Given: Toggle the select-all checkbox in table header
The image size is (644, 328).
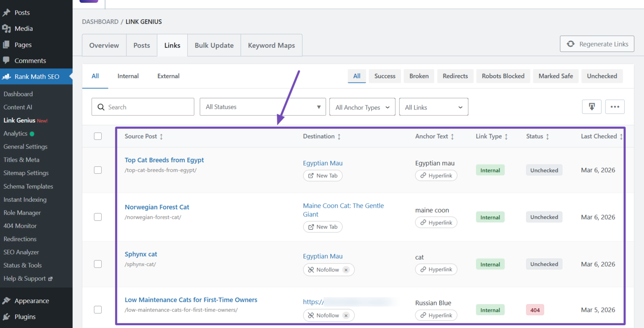Looking at the screenshot, I should tap(98, 136).
